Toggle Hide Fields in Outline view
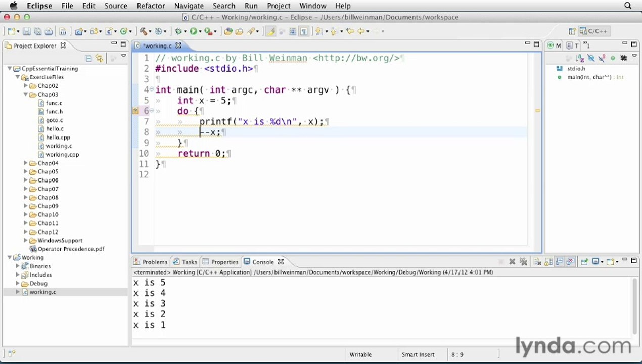Image resolution: width=642 pixels, height=364 pixels. pos(590,58)
